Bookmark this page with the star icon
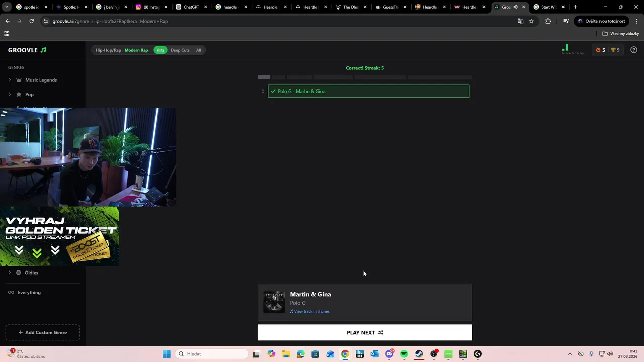The height and width of the screenshot is (362, 644). 531,21
